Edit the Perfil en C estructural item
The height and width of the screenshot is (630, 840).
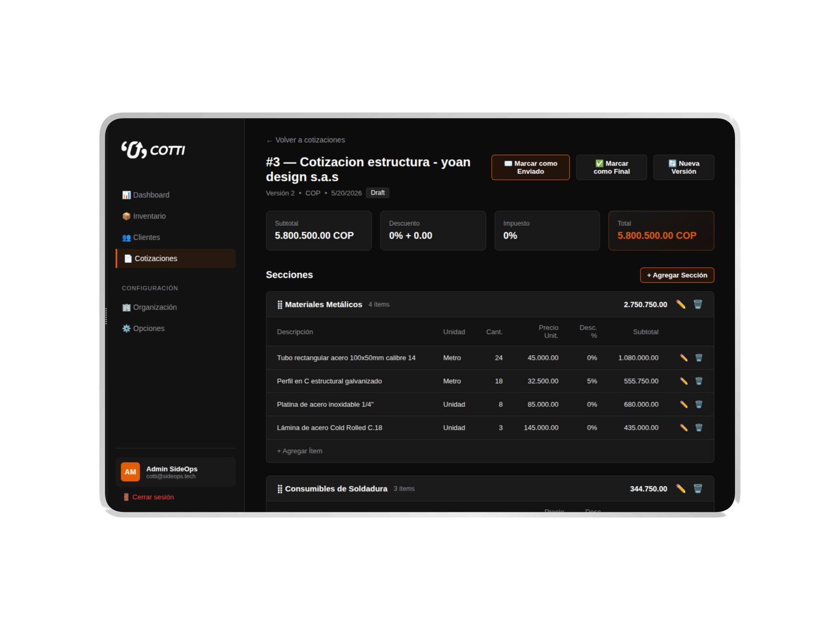684,381
